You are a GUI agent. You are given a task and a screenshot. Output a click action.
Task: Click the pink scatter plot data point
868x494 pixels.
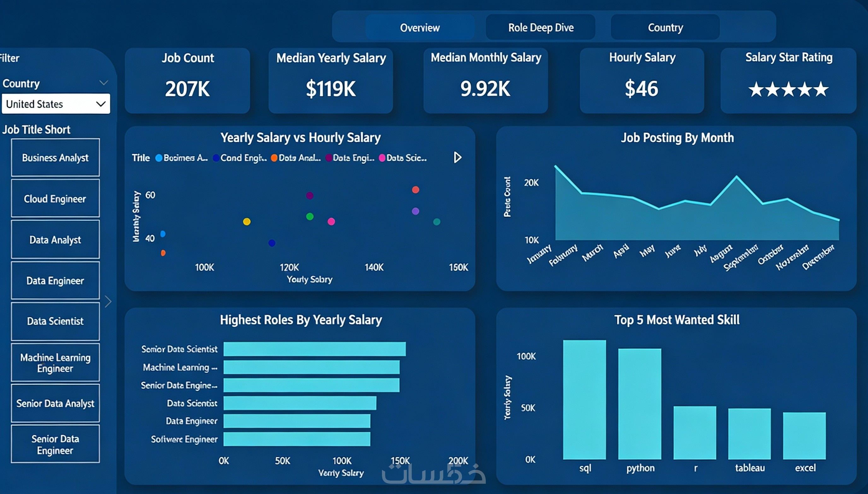coord(331,222)
